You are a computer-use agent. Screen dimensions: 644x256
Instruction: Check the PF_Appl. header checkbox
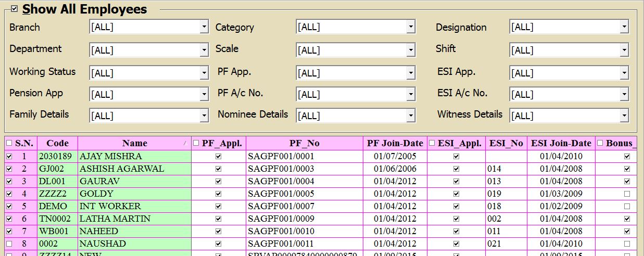pos(196,143)
